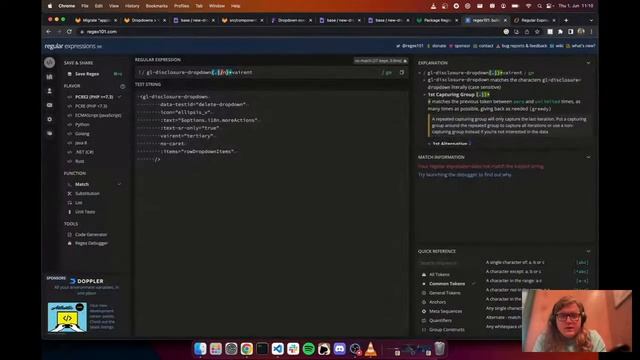Click the regular expression input field
This screenshot has width=640, height=360.
click(x=261, y=72)
